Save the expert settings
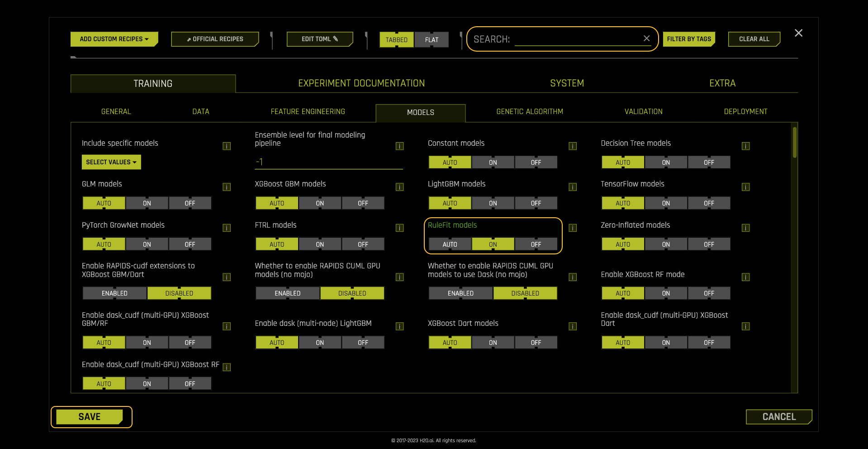The image size is (868, 449). pyautogui.click(x=90, y=417)
